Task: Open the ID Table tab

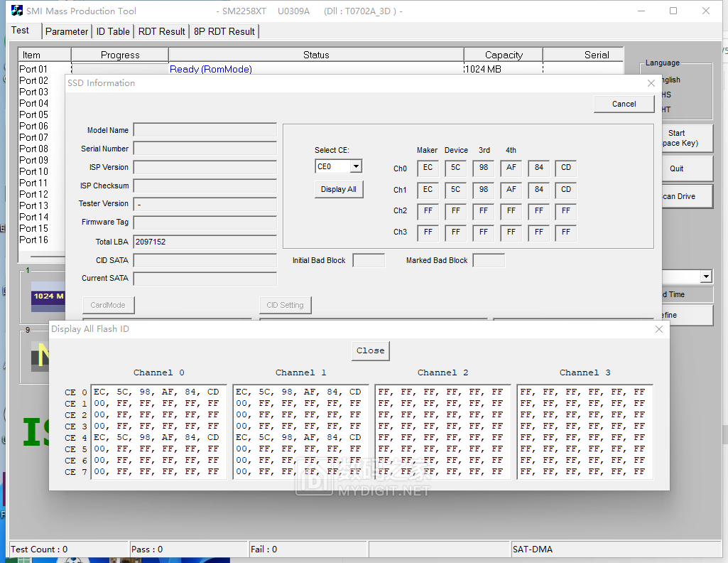Action: point(112,31)
